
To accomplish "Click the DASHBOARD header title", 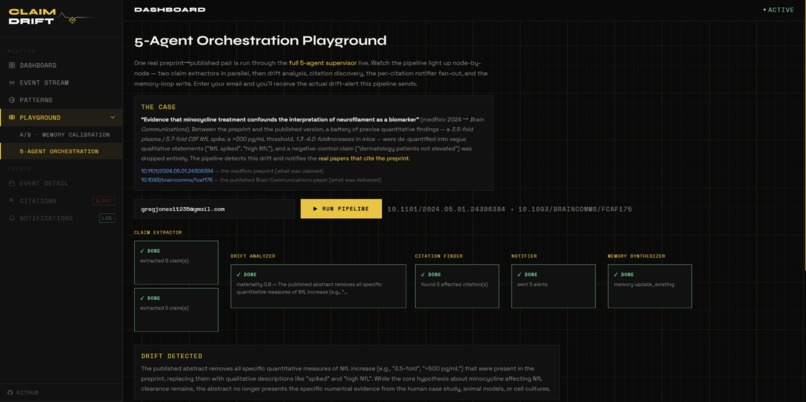I will click(x=170, y=10).
